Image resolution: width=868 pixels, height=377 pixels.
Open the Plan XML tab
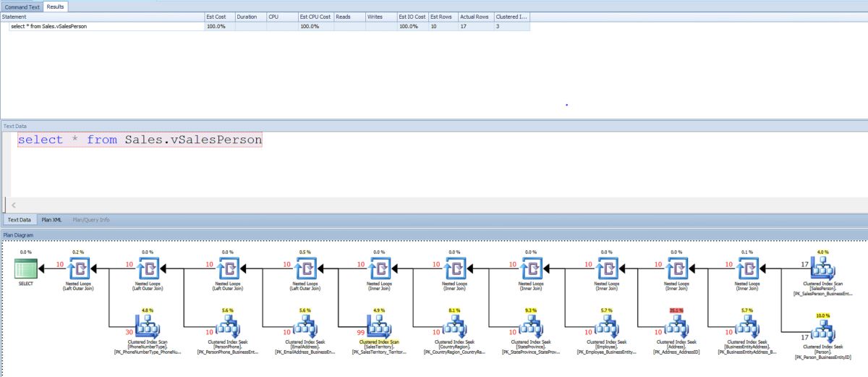coord(52,219)
